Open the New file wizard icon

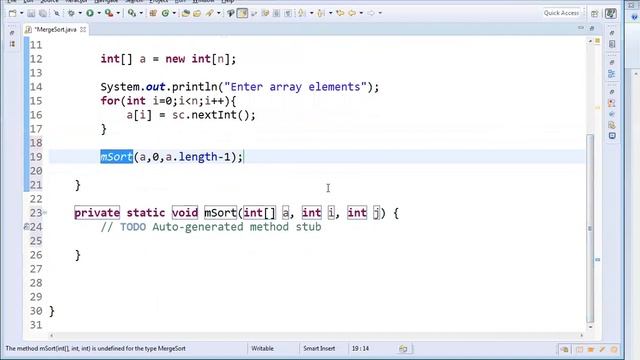coord(13,13)
